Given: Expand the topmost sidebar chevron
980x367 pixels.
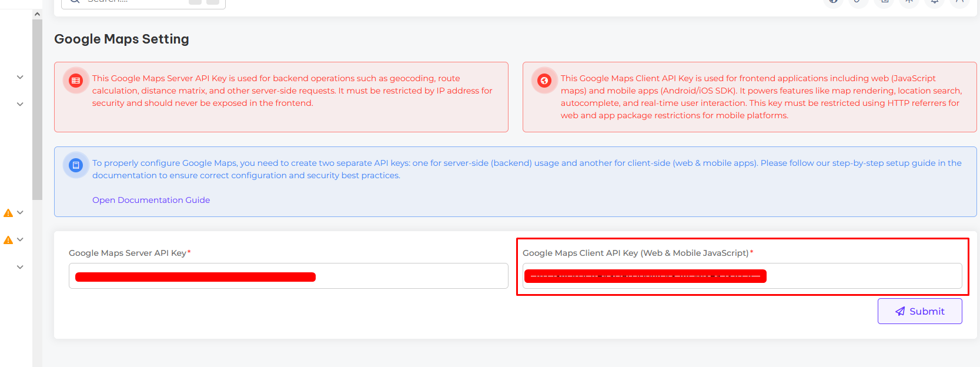Looking at the screenshot, I should coord(20,77).
